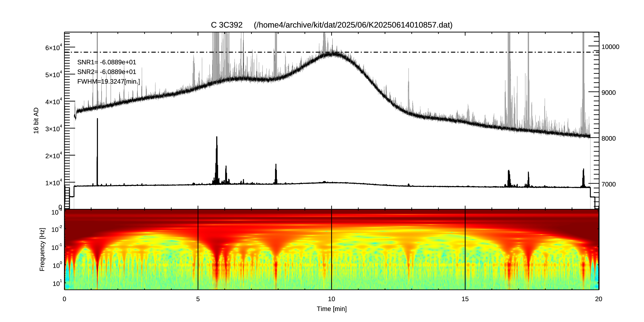Click the lower-trace spike cluster near 5.7 minutes
The image size is (644, 322).
coord(217,161)
